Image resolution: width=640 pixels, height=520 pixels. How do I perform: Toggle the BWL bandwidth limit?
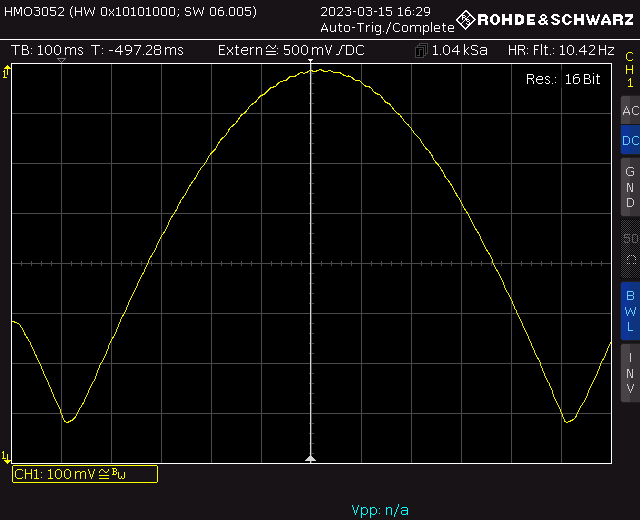(629, 311)
